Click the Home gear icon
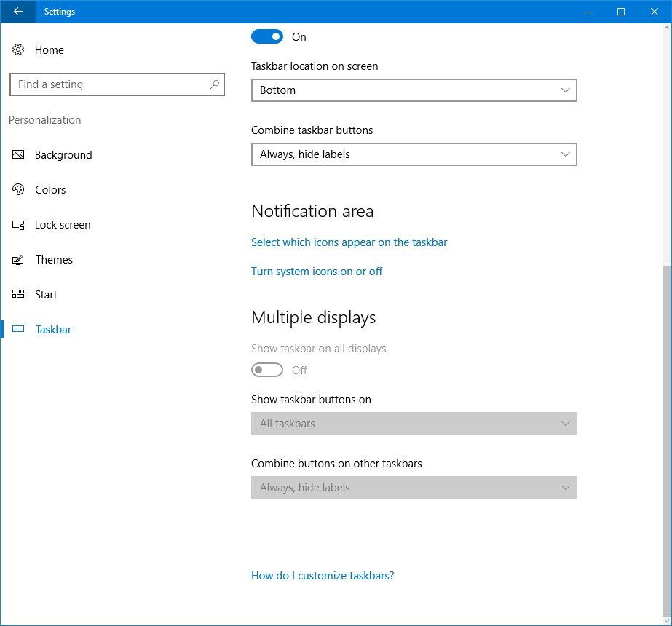The image size is (672, 626). point(17,49)
